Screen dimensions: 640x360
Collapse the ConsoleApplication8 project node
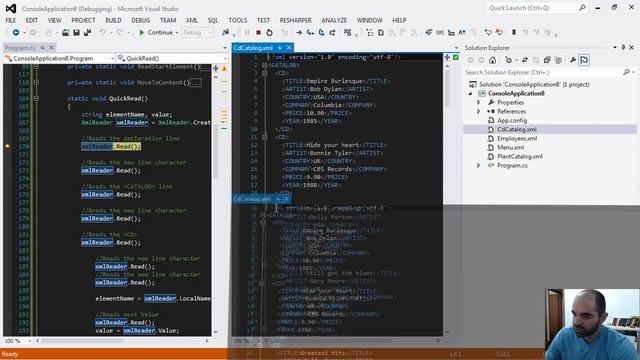(470, 93)
